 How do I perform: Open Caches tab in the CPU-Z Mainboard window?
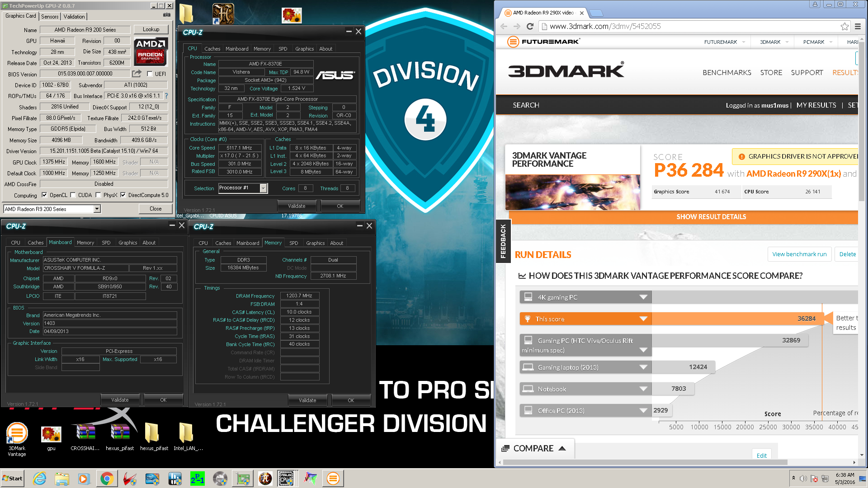point(36,243)
